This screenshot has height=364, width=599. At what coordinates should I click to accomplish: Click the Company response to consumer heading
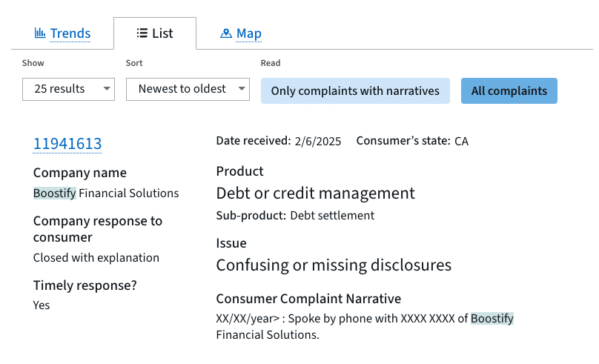[x=98, y=229]
